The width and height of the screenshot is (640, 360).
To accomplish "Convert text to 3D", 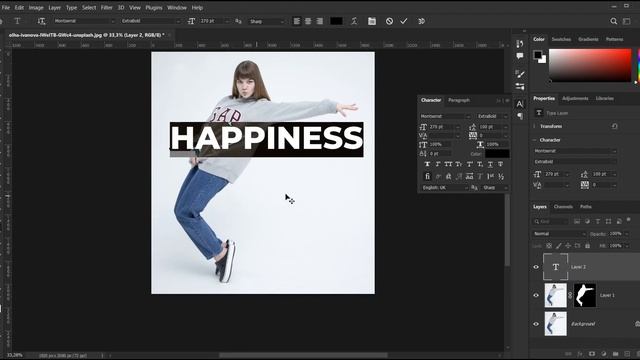I will 422,21.
